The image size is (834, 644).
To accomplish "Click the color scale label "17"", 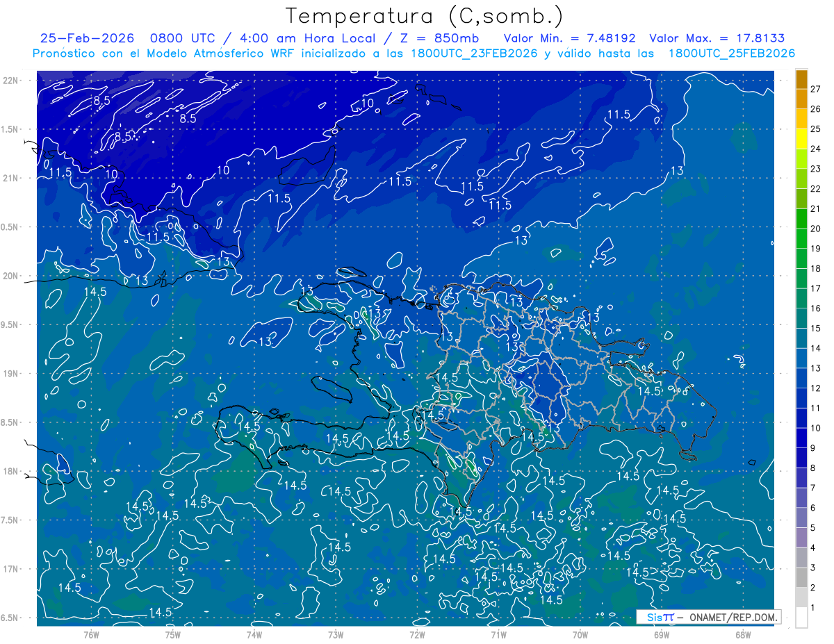I will pos(815,288).
